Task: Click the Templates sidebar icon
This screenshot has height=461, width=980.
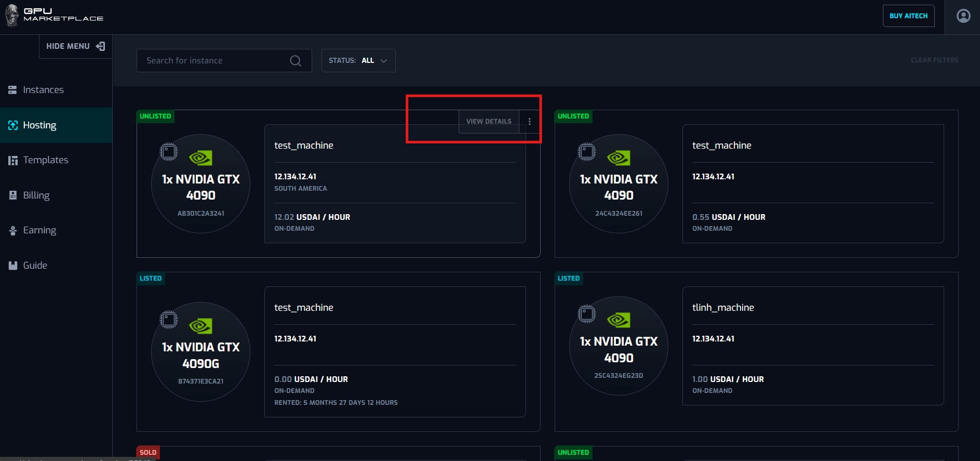Action: tap(13, 161)
